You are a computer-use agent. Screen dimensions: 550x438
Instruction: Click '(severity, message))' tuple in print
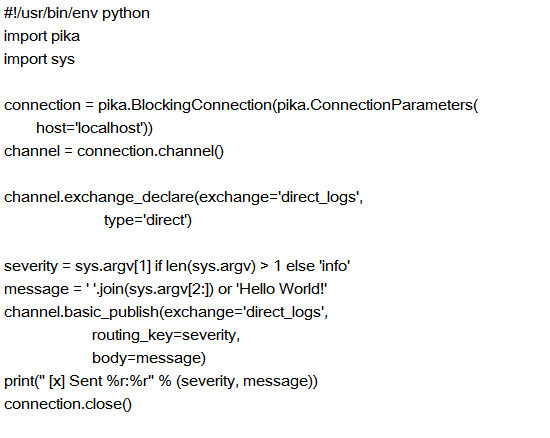point(247,381)
